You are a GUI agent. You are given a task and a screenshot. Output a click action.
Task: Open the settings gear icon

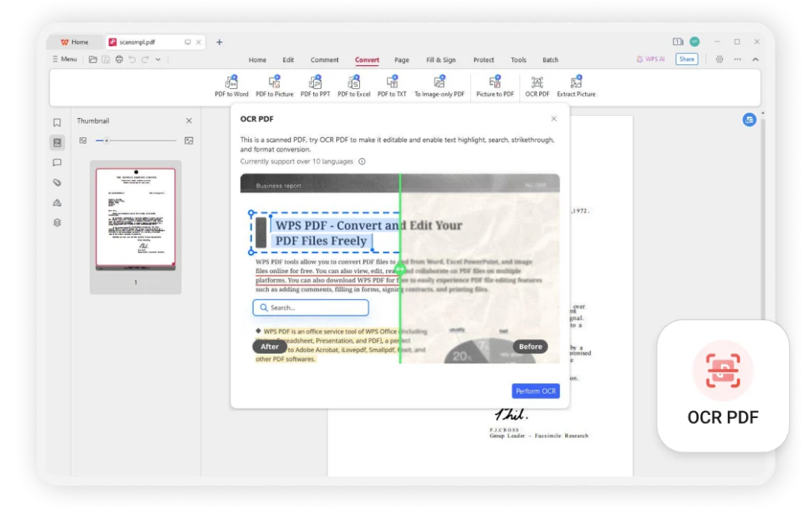click(x=719, y=60)
